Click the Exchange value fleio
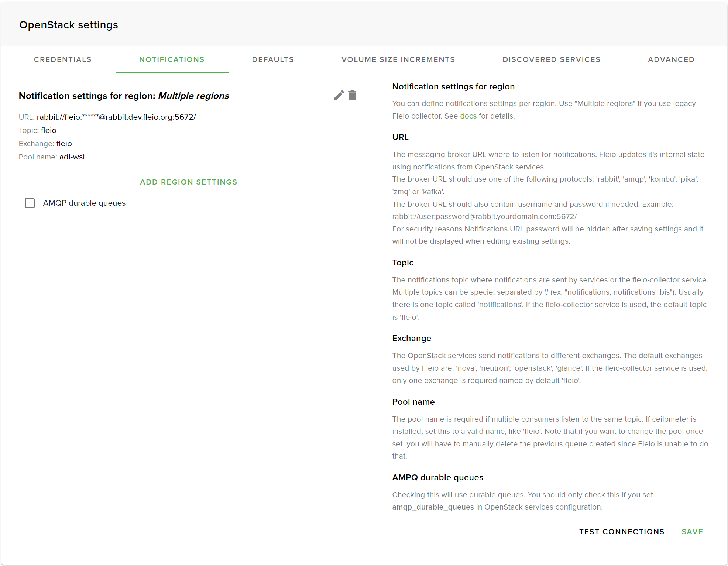This screenshot has width=728, height=566. (64, 144)
